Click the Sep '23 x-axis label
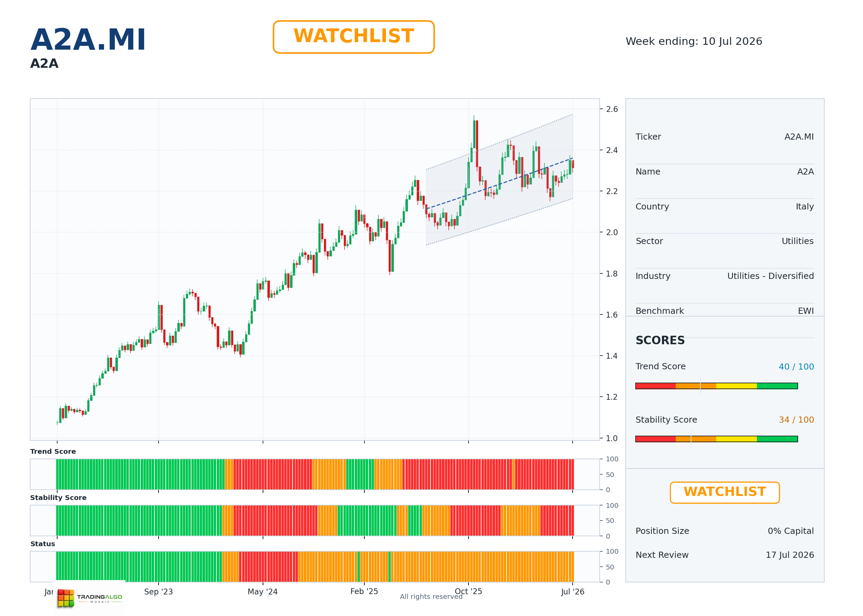The image size is (863, 616). pos(158,592)
